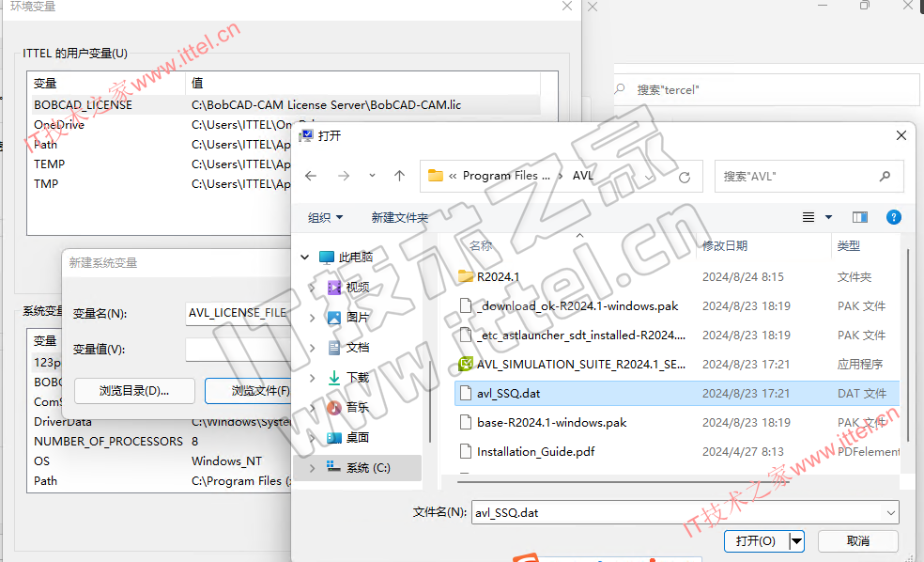Select the 图片 folder in sidebar
924x562 pixels.
point(349,318)
